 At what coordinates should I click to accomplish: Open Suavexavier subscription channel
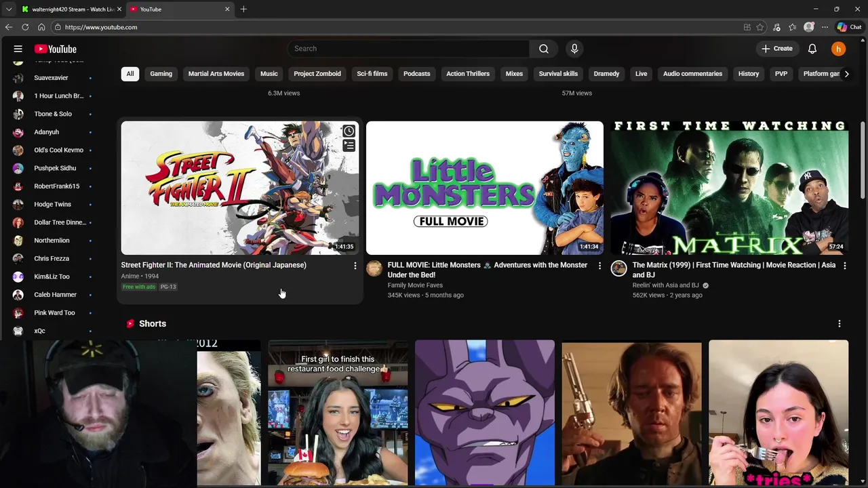pos(53,78)
